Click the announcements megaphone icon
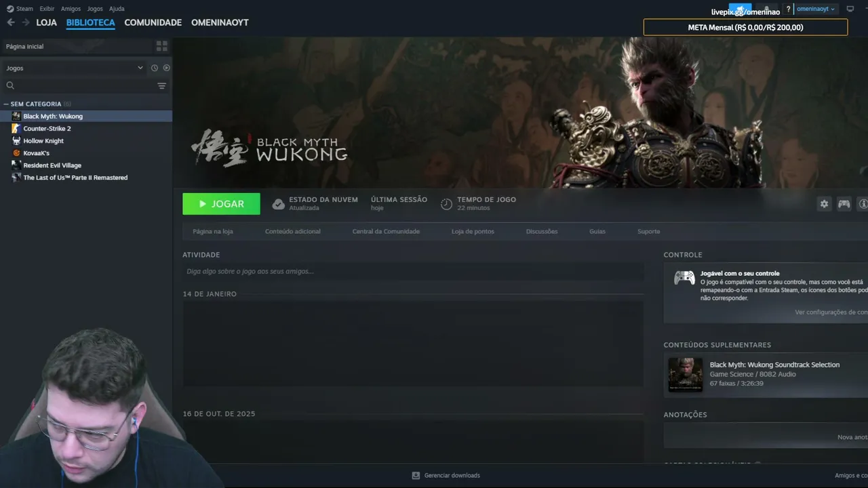Image resolution: width=868 pixels, height=488 pixels. (x=741, y=9)
